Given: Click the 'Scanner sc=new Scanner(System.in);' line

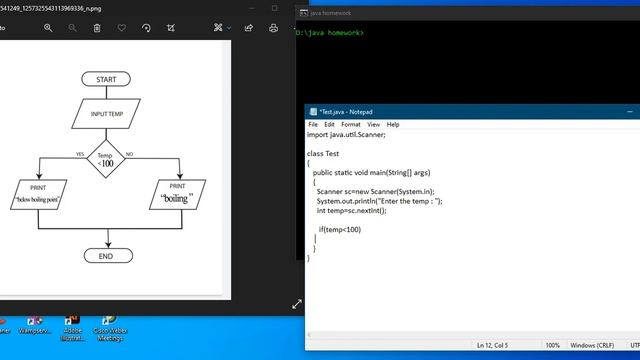Looking at the screenshot, I should point(376,191).
